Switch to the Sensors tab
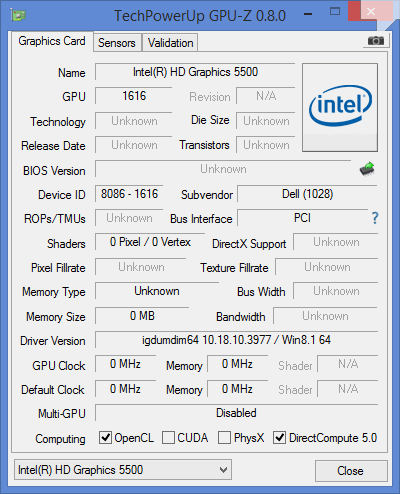 click(x=117, y=43)
